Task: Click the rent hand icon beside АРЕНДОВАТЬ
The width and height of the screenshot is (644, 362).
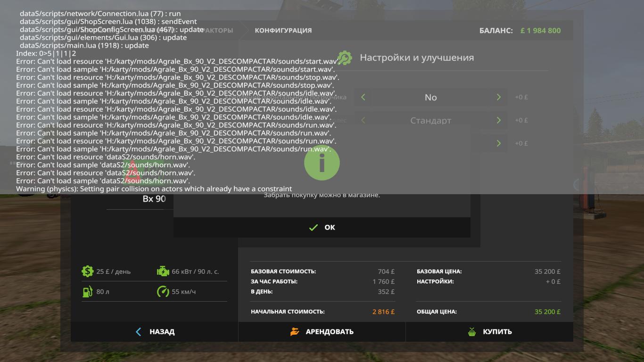Action: [295, 332]
